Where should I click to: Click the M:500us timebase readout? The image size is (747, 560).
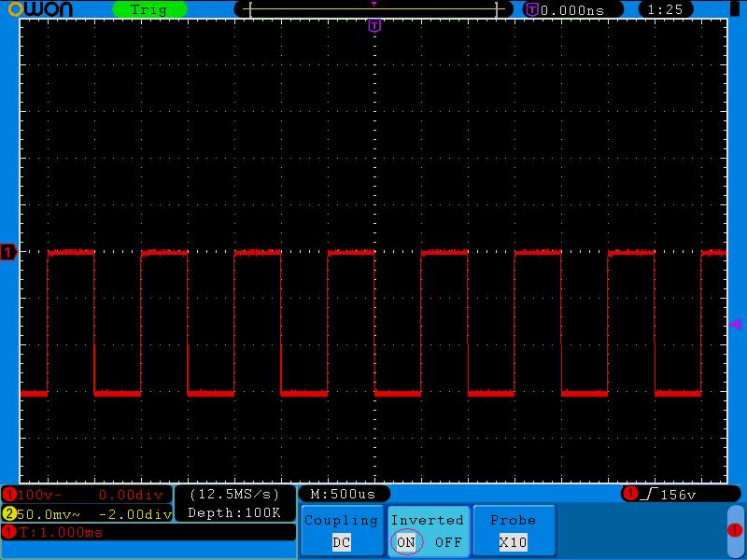point(343,495)
